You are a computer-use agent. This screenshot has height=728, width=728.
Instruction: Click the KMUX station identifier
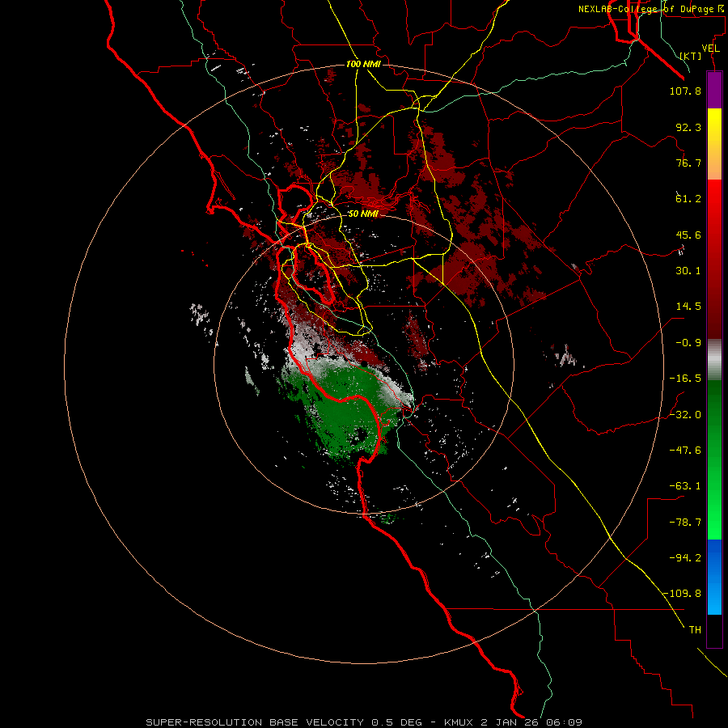click(x=459, y=722)
